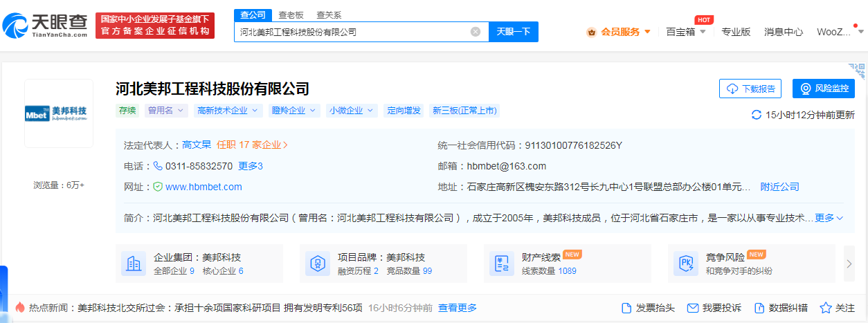Click the shield verified icon before www.hbmbet.com
The image size is (868, 323).
point(158,187)
